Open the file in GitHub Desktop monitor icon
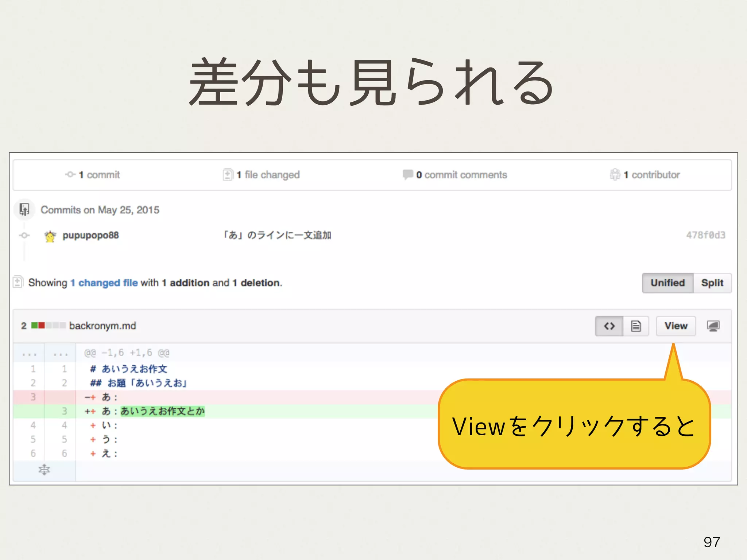The image size is (747, 560). (713, 326)
